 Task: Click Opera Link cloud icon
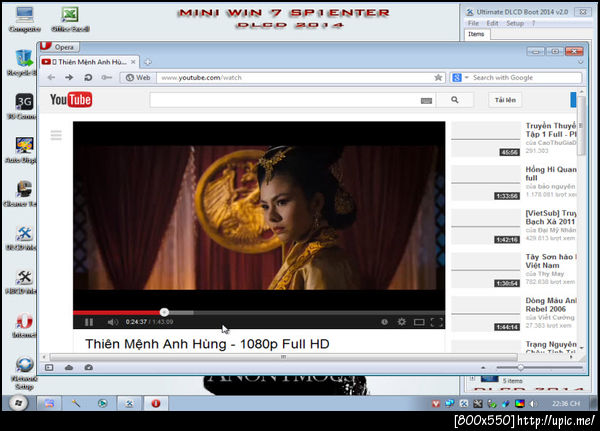click(x=69, y=367)
